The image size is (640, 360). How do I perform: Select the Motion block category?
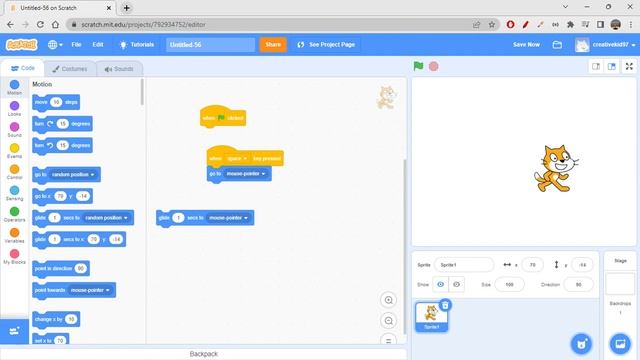[x=14, y=87]
